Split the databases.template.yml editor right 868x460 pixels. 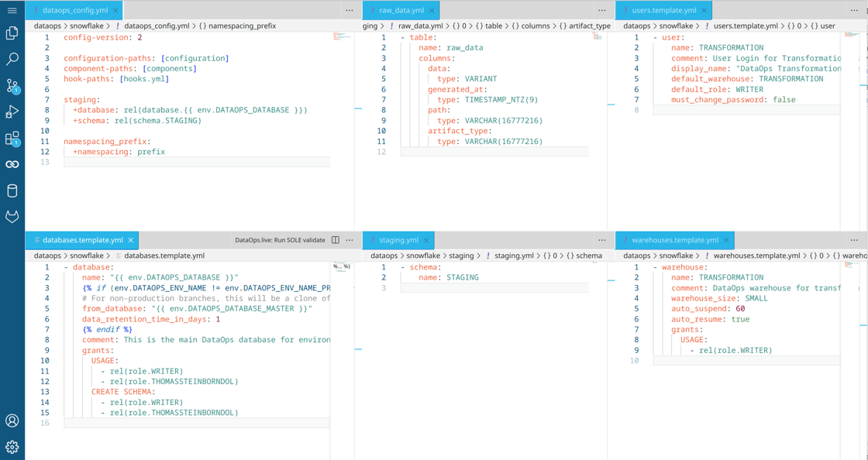335,240
